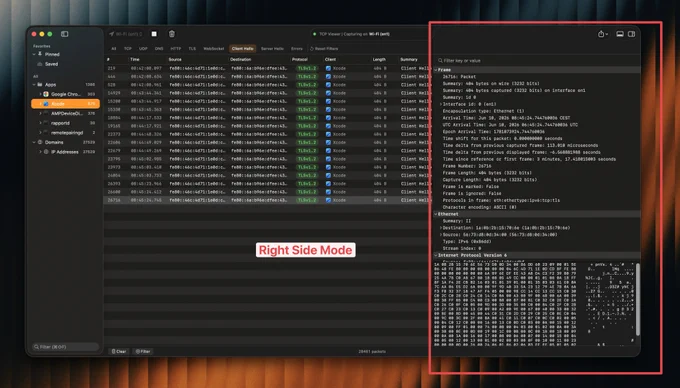680x388 pixels.
Task: Select packet number 26600 row
Action: coord(268,192)
